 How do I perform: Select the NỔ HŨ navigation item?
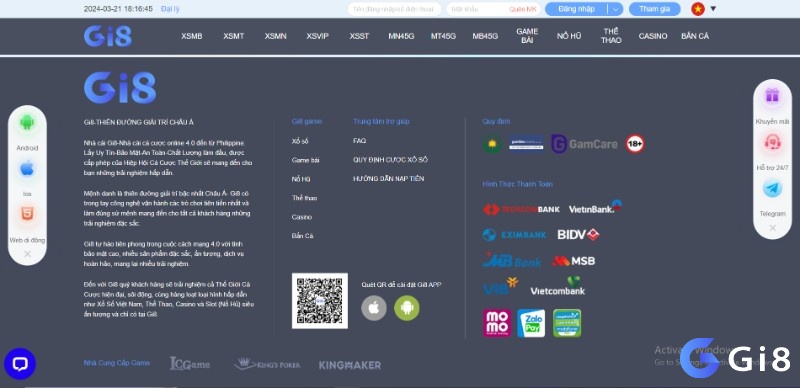[x=569, y=36]
